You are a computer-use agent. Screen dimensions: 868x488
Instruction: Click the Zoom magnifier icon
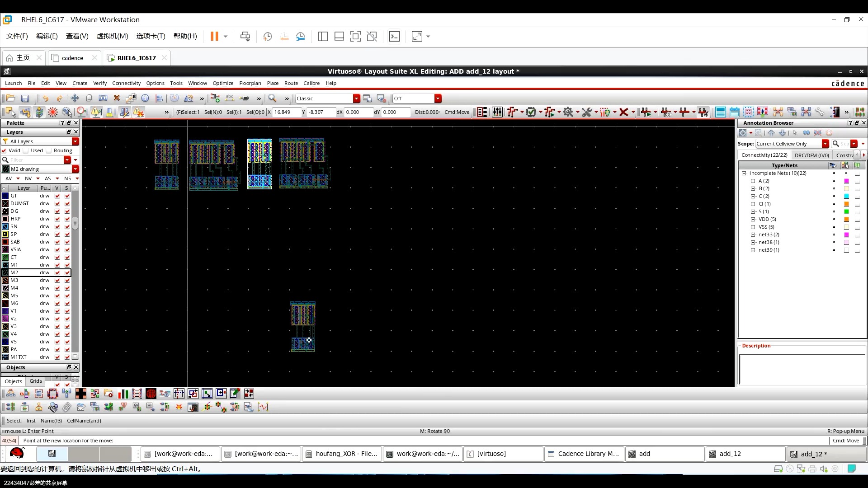272,99
